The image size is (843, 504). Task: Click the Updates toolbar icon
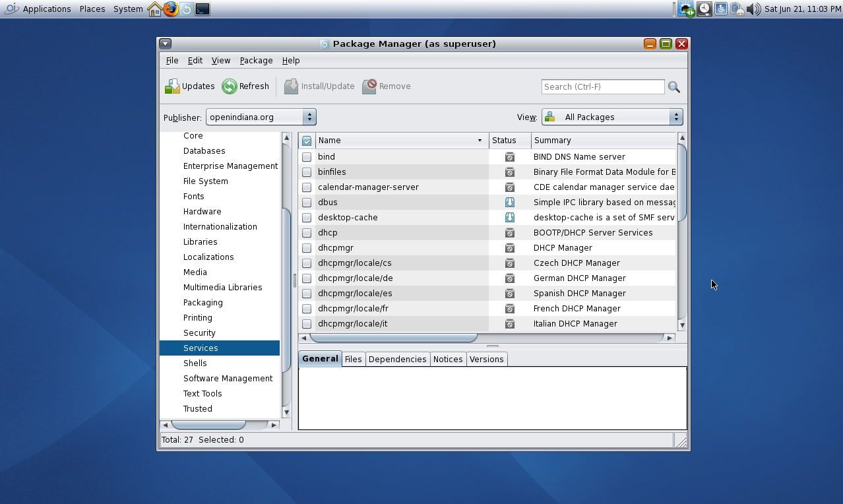tap(172, 86)
